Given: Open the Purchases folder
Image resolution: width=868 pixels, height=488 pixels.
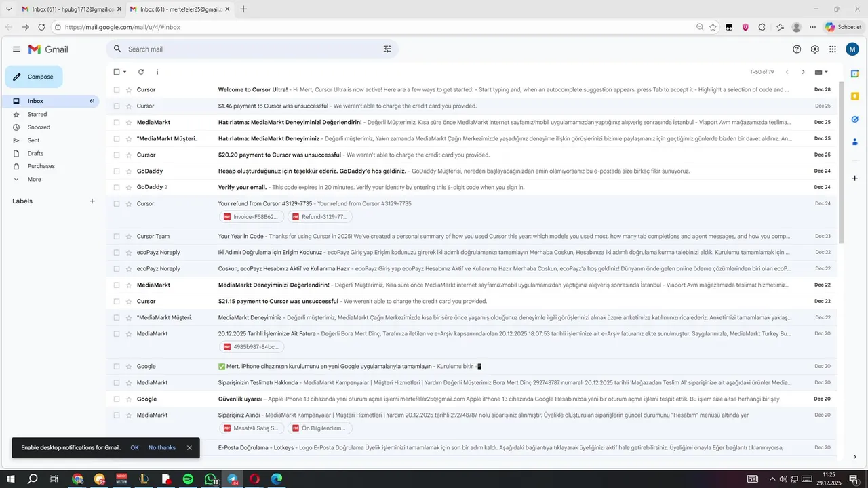Looking at the screenshot, I should coord(52,166).
